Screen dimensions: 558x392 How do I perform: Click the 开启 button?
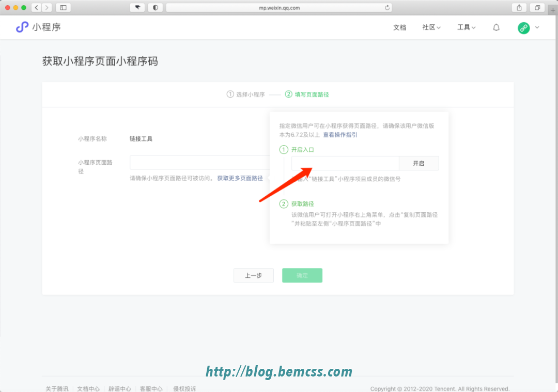click(419, 163)
